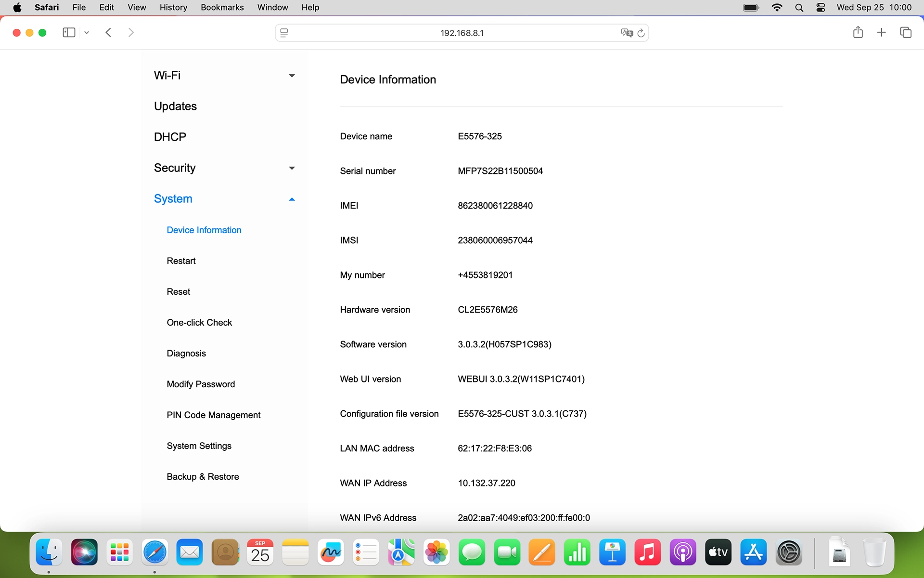Open the History menu
The image size is (924, 578).
[x=173, y=7]
